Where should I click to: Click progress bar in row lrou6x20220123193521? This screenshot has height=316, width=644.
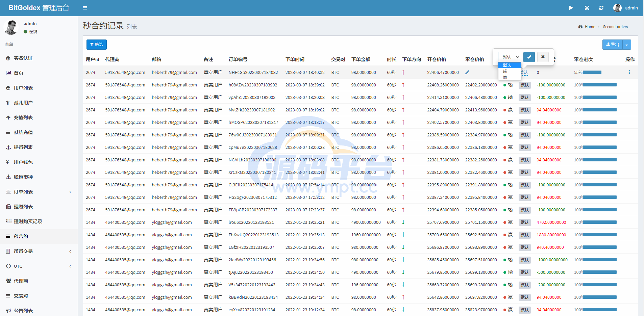[x=600, y=222]
